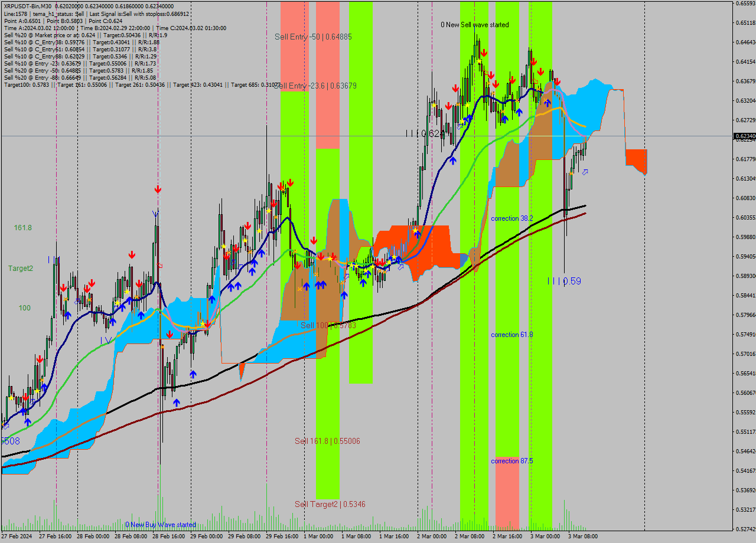Image resolution: width=756 pixels, height=543 pixels.
Task: Click the 0.5274 price axis label
Action: [746, 529]
